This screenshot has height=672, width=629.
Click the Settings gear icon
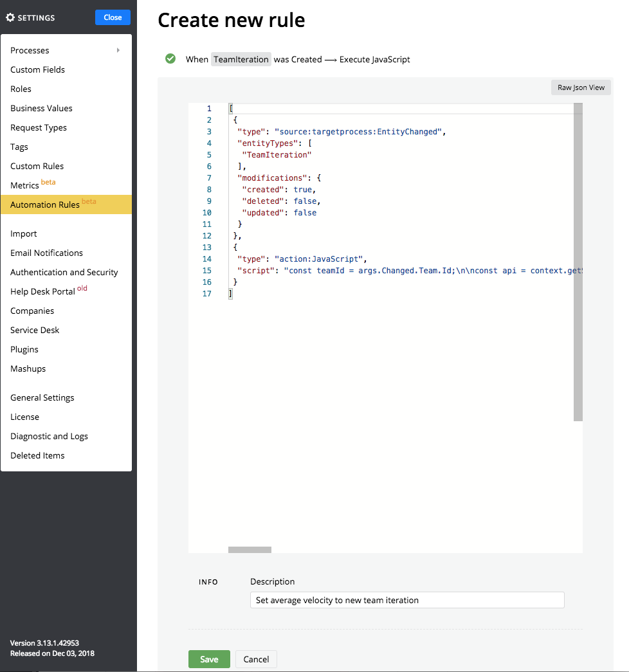coord(10,18)
